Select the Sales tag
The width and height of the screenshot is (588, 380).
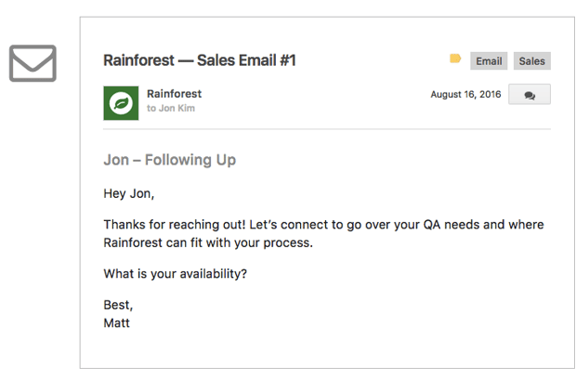(531, 60)
